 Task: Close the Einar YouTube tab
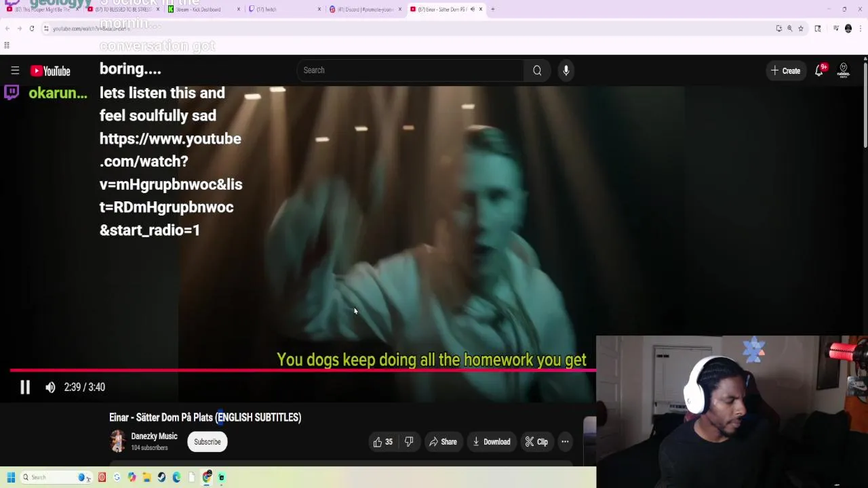481,9
